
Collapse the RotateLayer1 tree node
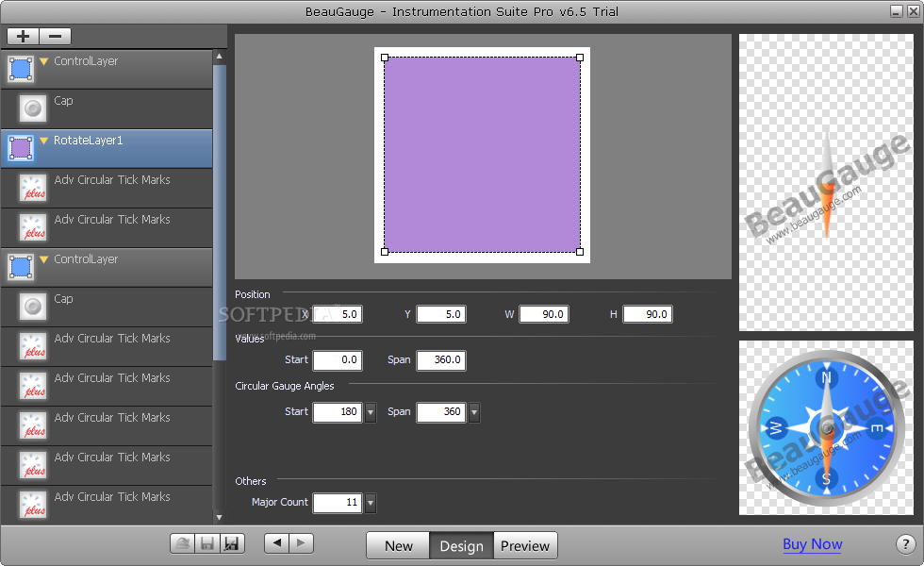pos(43,141)
